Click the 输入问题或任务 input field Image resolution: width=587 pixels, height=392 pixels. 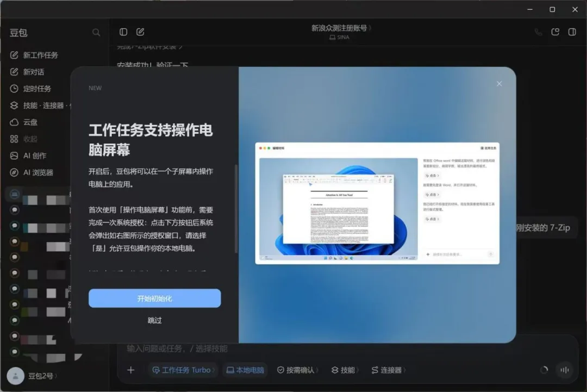pyautogui.click(x=348, y=349)
